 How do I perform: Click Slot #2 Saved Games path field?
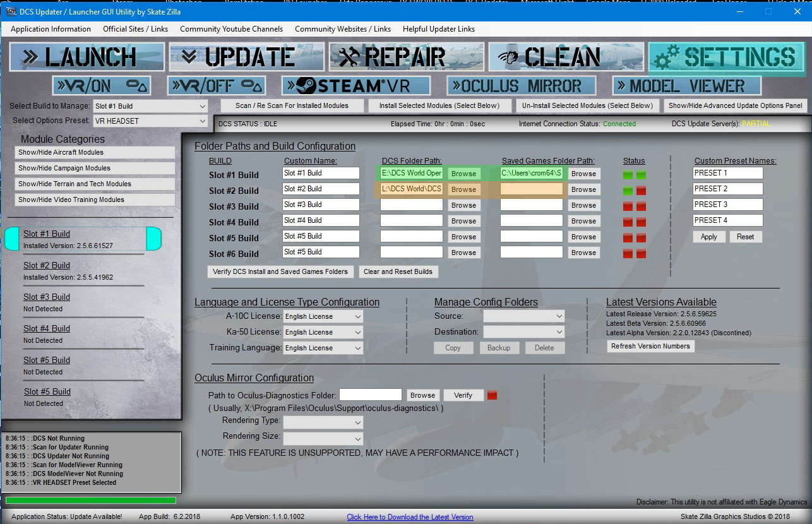click(x=531, y=189)
